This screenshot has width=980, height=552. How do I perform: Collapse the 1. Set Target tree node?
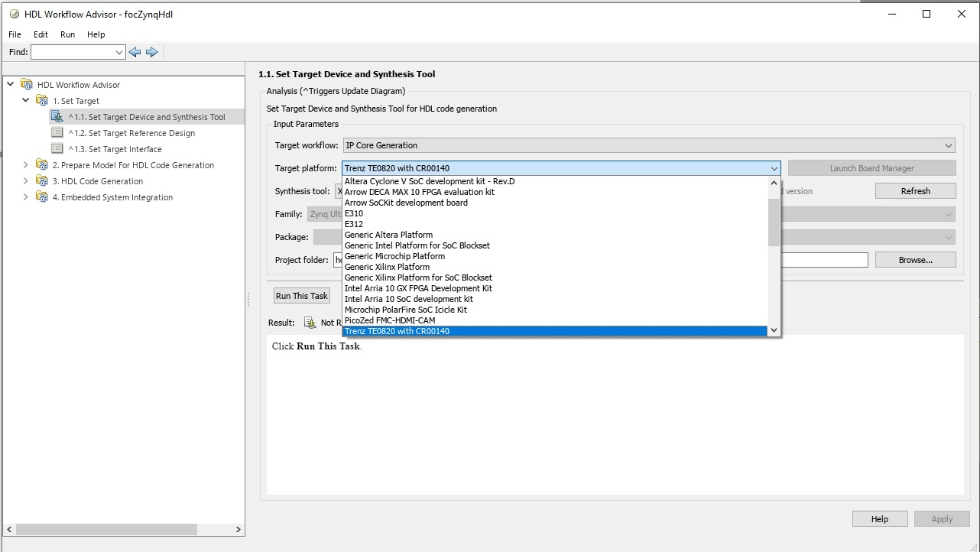coord(24,100)
